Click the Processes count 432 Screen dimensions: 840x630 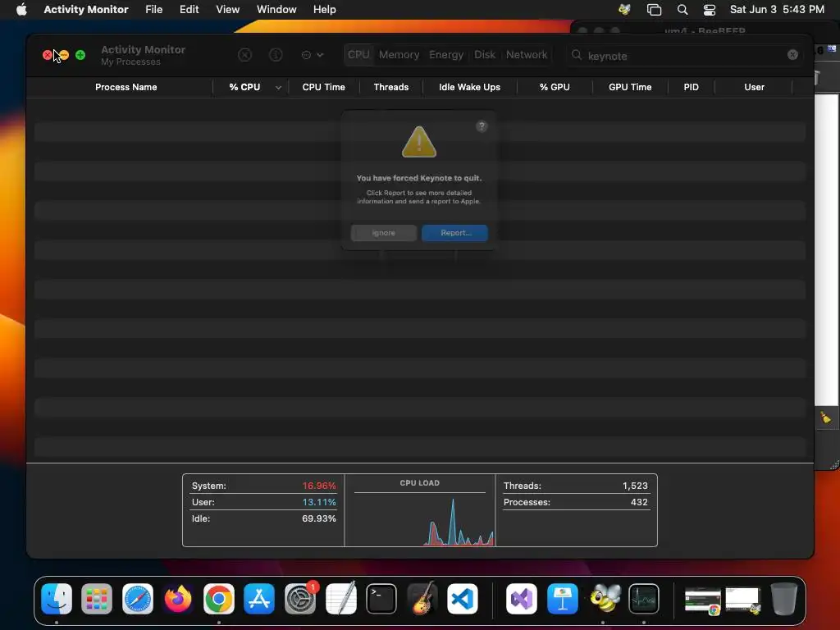639,502
